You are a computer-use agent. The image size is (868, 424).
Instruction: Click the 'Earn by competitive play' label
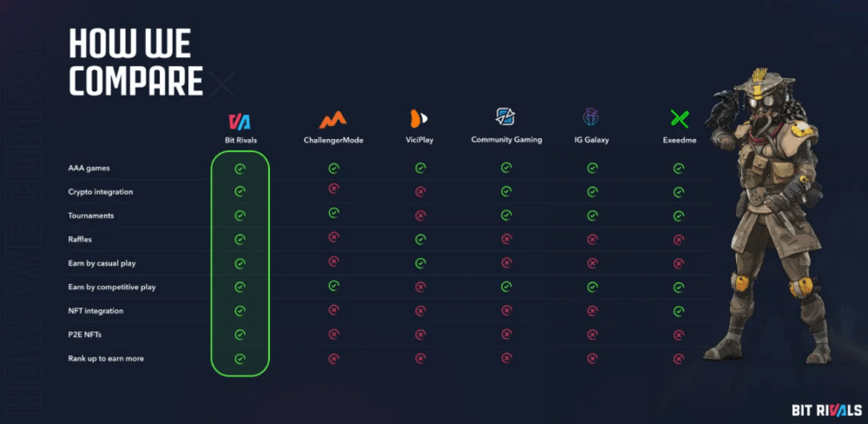112,287
